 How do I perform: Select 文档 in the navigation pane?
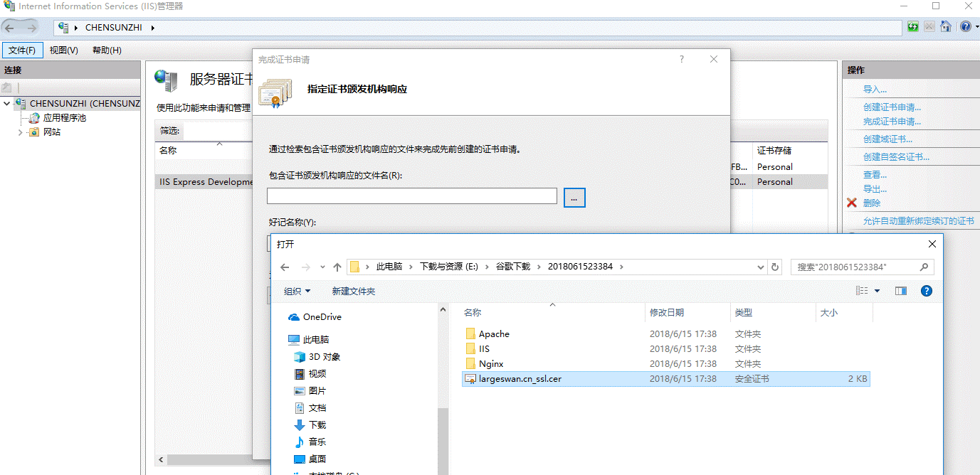pyautogui.click(x=310, y=408)
